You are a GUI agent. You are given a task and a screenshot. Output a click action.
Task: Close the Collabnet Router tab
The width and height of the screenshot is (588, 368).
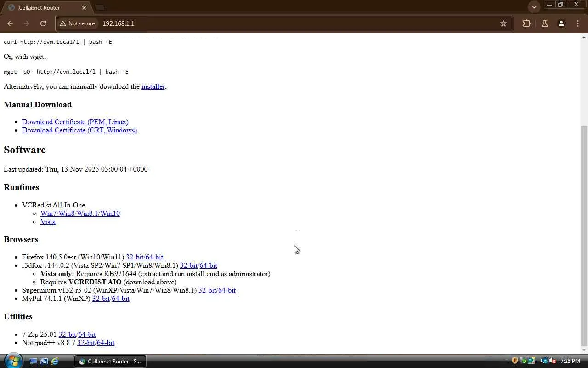[84, 8]
